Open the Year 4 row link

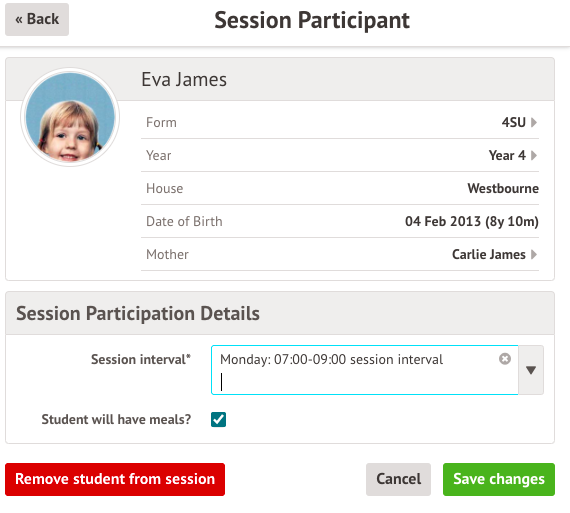point(340,155)
